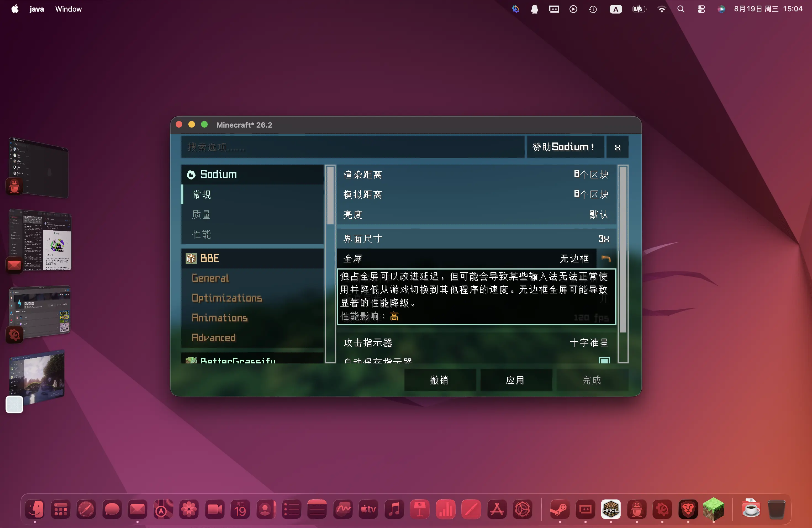The width and height of the screenshot is (812, 528).
Task: Toggle the 自动保存指示器 checkbox
Action: point(604,360)
